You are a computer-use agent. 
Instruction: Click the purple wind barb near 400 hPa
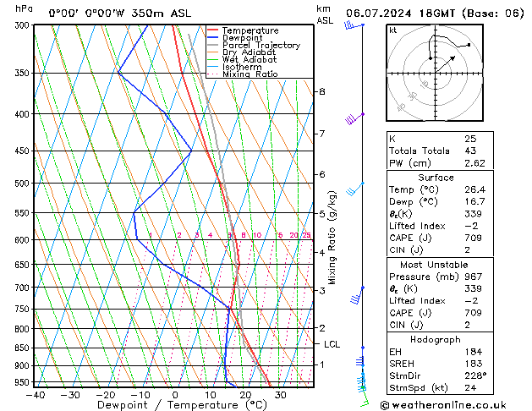[x=354, y=119]
